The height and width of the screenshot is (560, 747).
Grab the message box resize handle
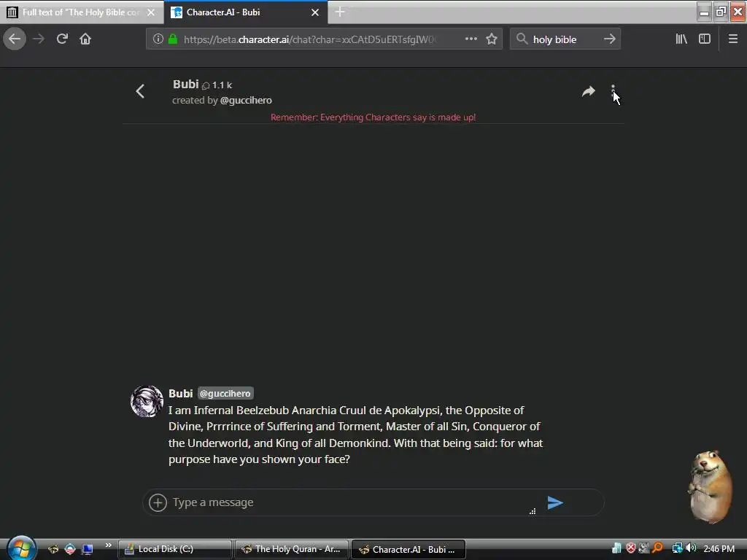click(533, 511)
